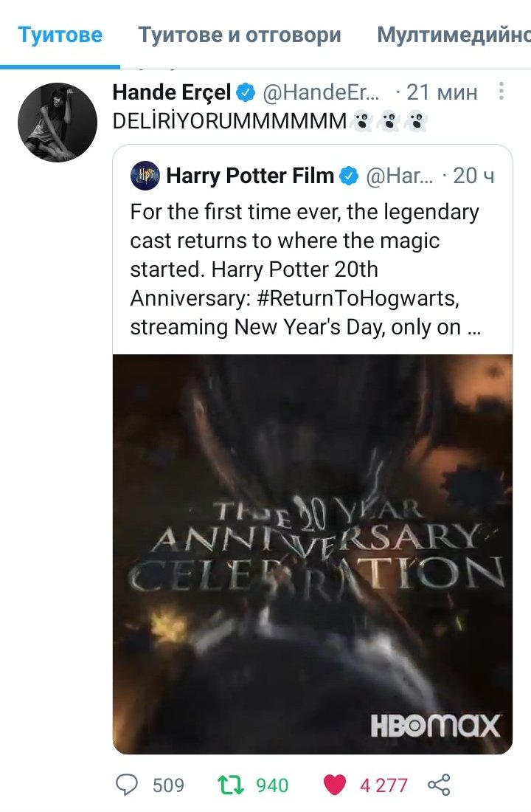The image size is (531, 812).
Task: Open Hande Erçel's profile picture
Action: coord(58,122)
